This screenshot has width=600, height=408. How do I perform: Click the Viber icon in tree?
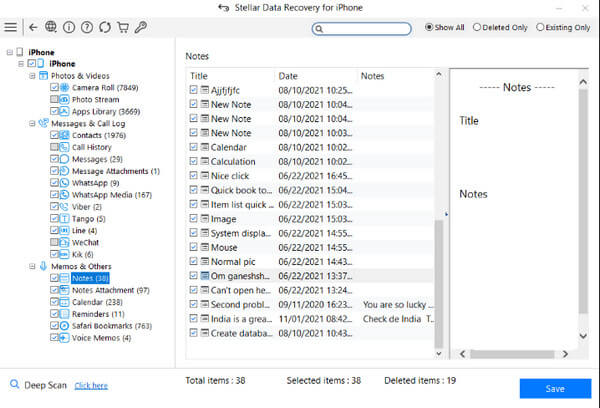pyautogui.click(x=64, y=207)
